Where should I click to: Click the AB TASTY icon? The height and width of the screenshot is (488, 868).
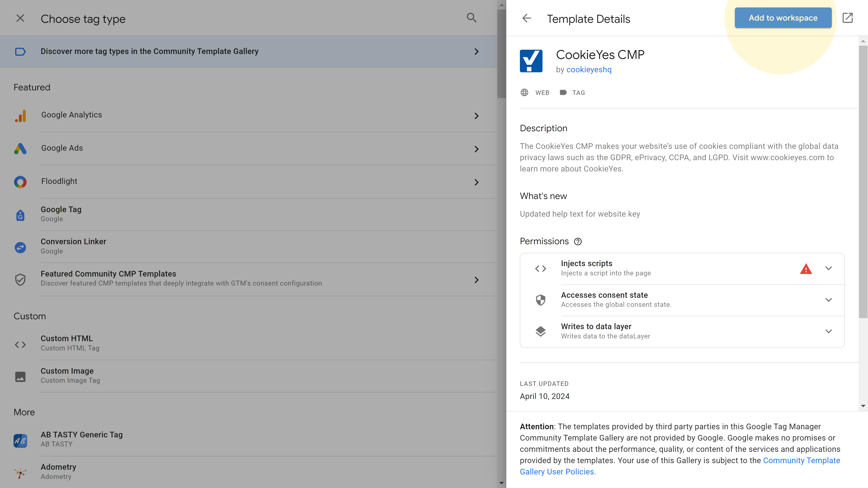coord(20,441)
